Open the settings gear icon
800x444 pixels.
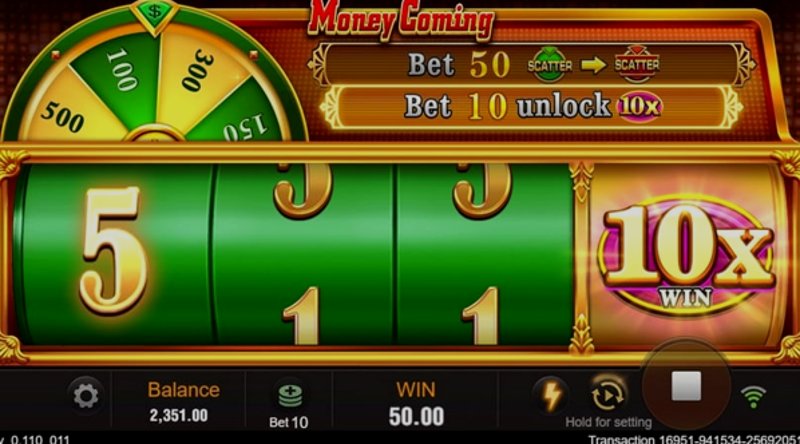click(x=85, y=396)
